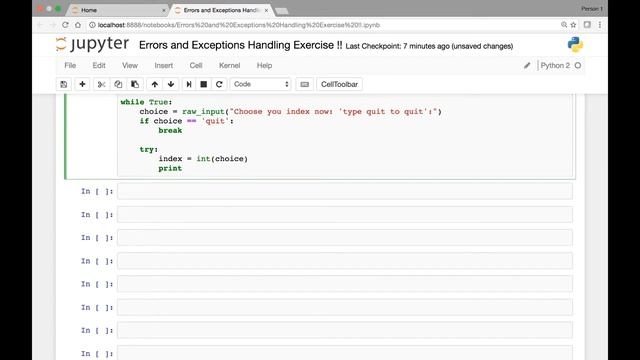This screenshot has width=640, height=360.
Task: Go to browser home page icon
Action: point(78,25)
